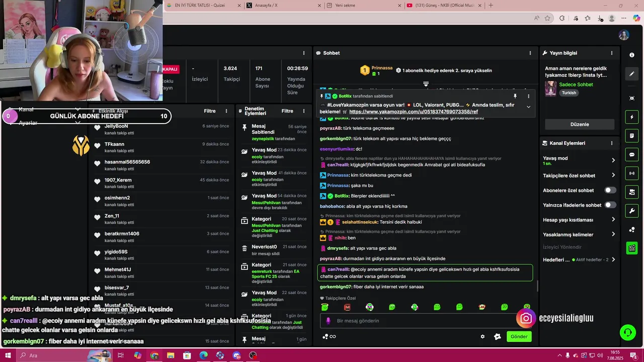The width and height of the screenshot is (644, 362).
Task: Toggle the document moderation log panel icon
Action: point(632,136)
